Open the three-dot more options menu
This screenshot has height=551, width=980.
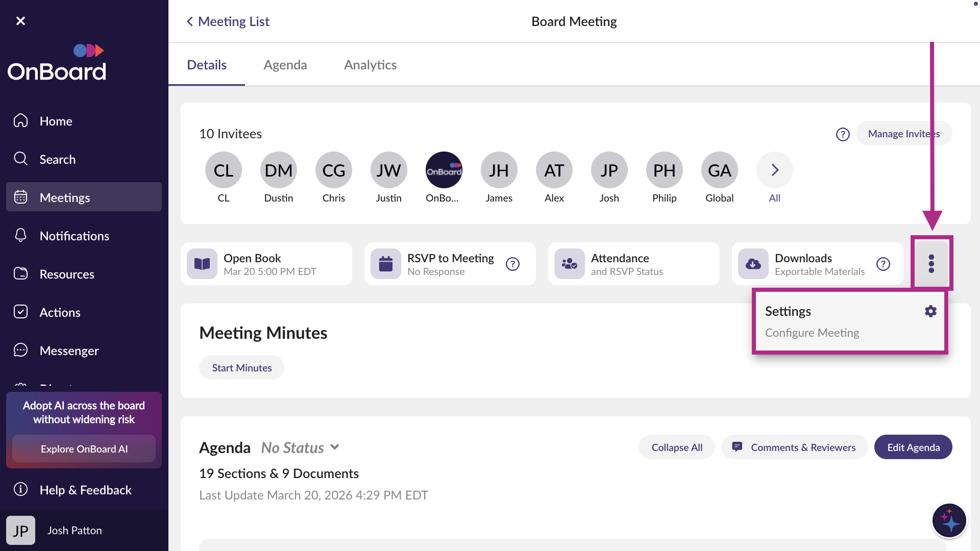click(931, 264)
